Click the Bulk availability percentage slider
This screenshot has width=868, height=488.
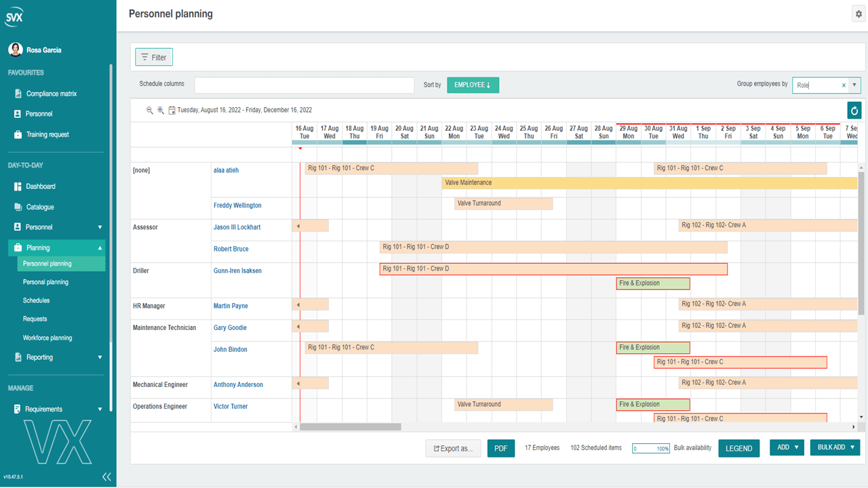pyautogui.click(x=651, y=448)
